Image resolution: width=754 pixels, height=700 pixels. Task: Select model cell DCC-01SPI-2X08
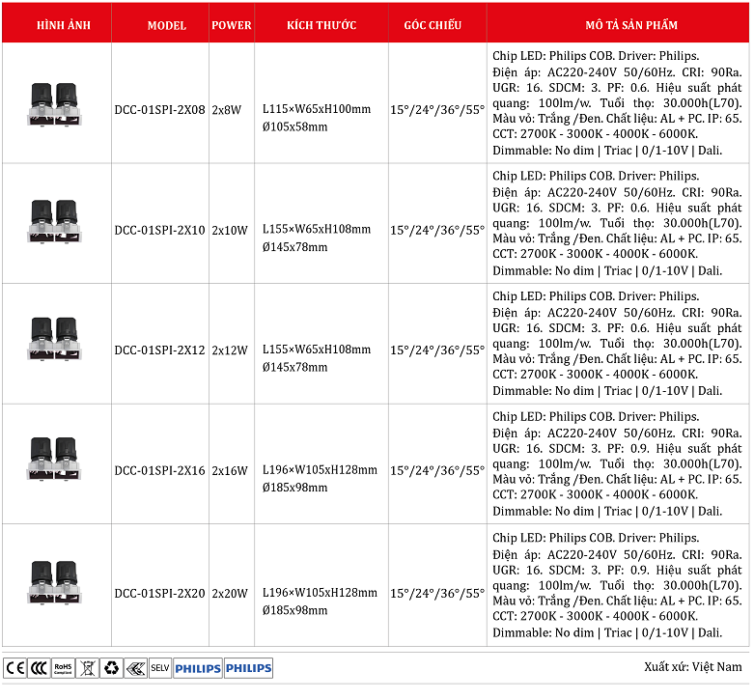159,110
